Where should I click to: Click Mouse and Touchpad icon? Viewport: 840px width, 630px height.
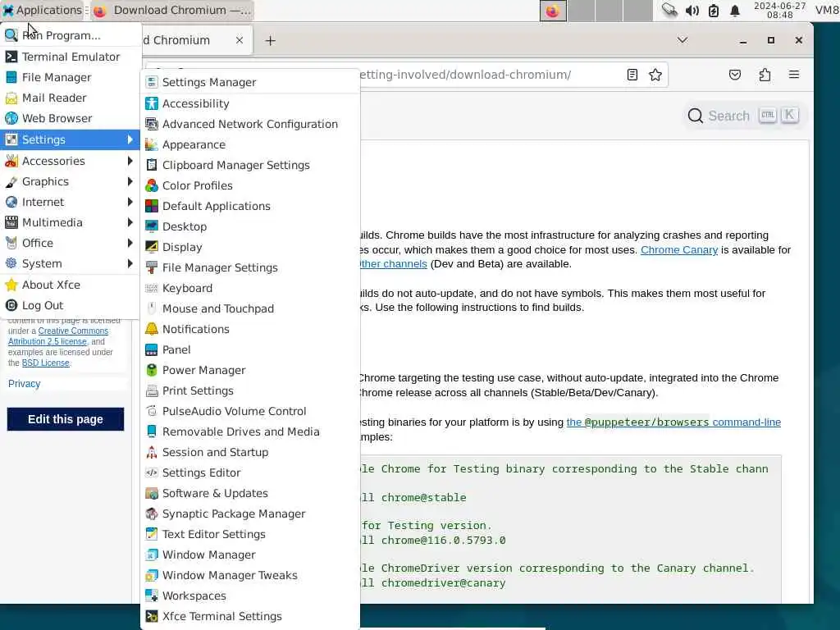pos(152,308)
